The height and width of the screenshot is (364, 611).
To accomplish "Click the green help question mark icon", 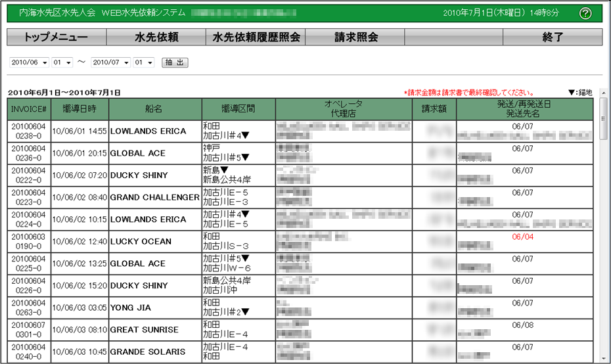I will [x=586, y=13].
